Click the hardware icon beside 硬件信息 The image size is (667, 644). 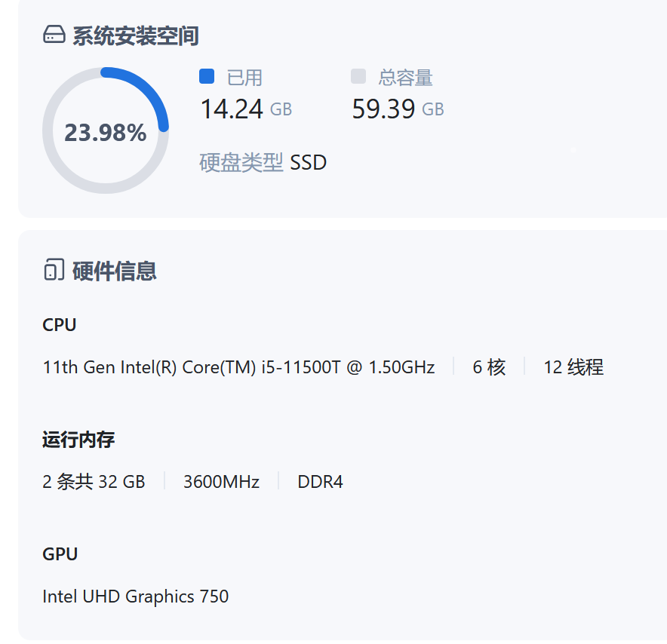pos(54,271)
